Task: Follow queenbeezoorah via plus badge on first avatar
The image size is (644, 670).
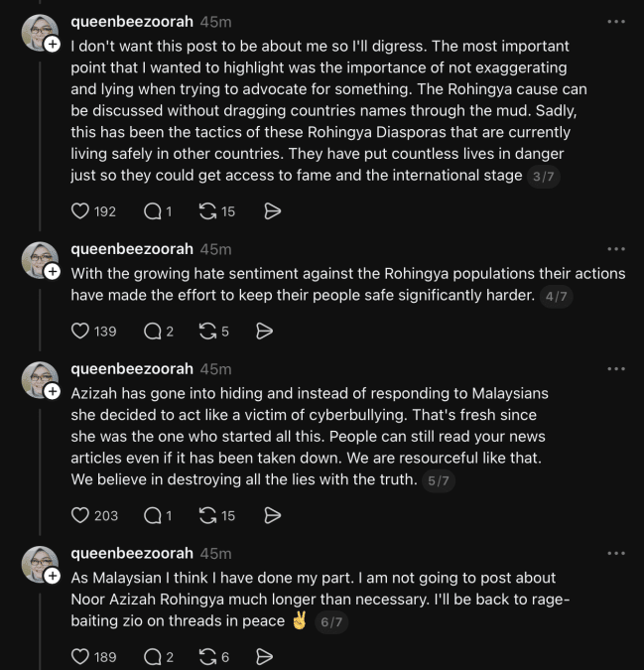Action: tap(53, 44)
